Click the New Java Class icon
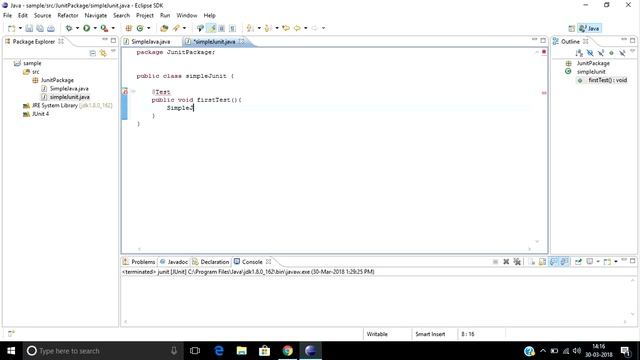Image resolution: width=640 pixels, height=360 pixels. 140,28
